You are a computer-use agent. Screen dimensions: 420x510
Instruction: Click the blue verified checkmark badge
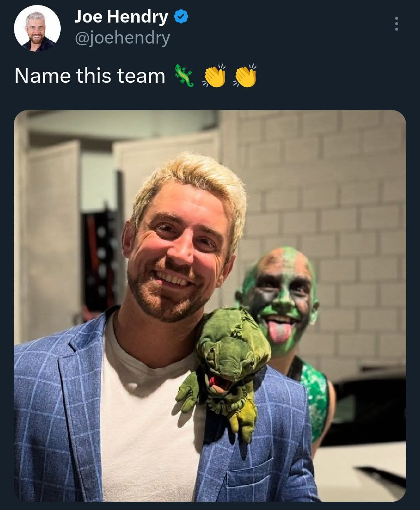tap(181, 17)
